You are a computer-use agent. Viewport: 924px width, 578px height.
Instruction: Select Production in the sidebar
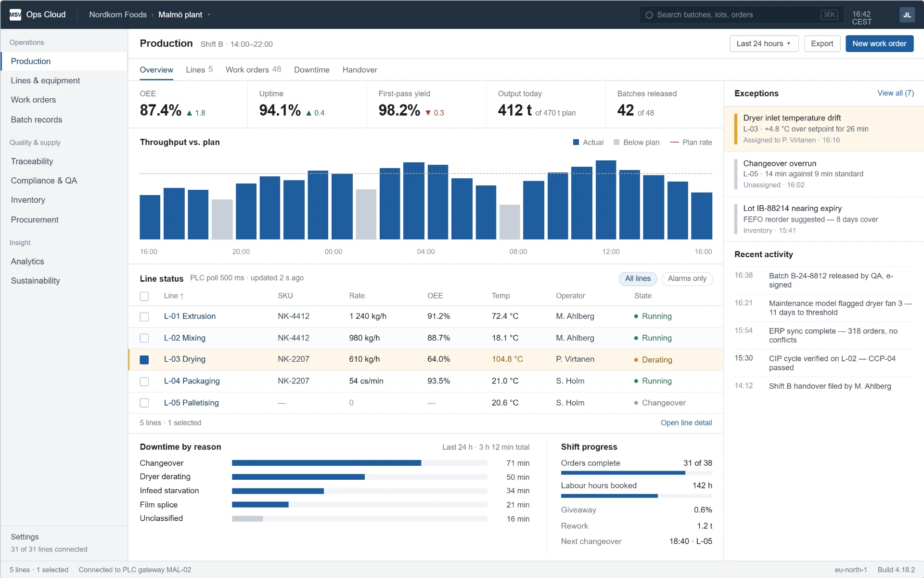pyautogui.click(x=64, y=61)
